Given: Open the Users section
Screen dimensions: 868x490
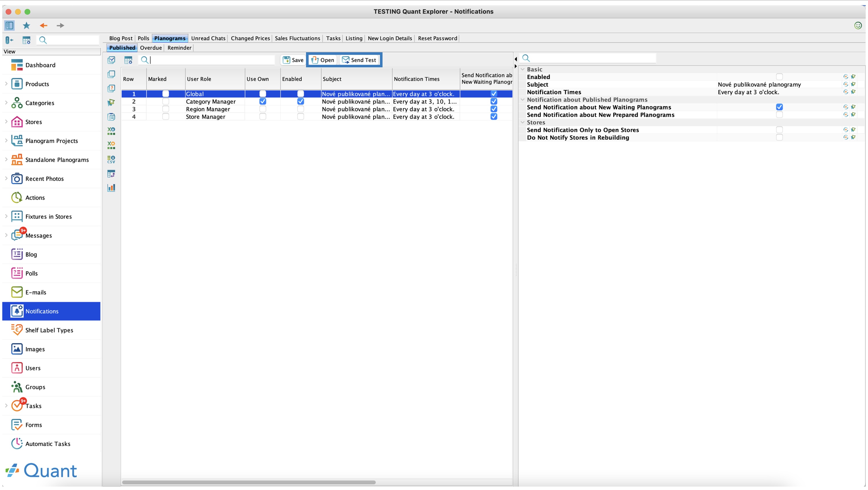Looking at the screenshot, I should point(51,368).
